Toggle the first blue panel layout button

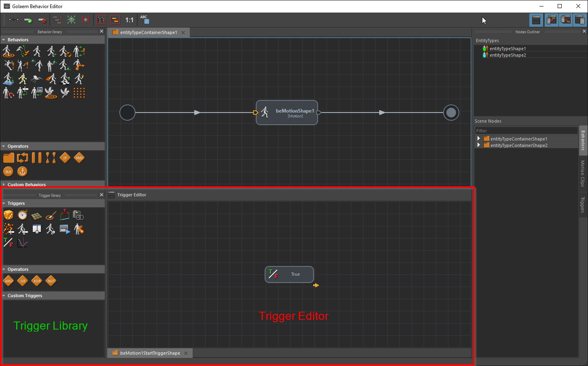pyautogui.click(x=536, y=20)
